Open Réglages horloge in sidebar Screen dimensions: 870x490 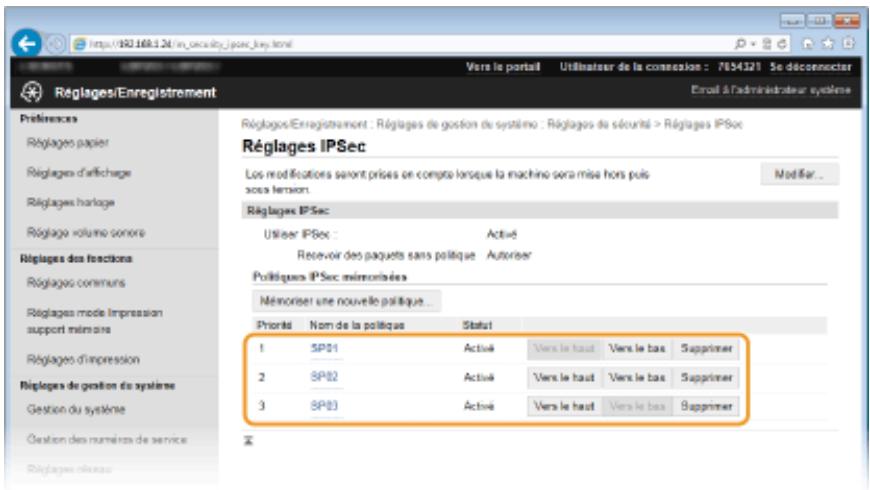coord(70,203)
